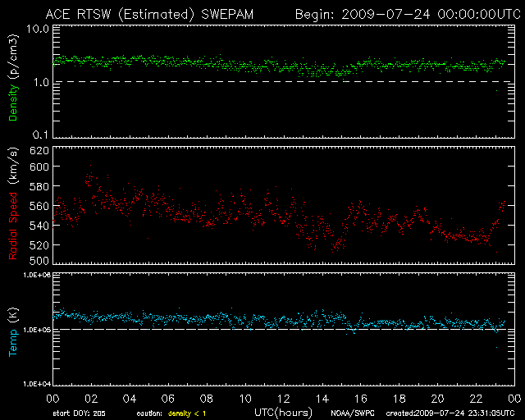Click the lone green density point below the dashed line
The width and height of the screenshot is (525, 420).
(x=496, y=90)
